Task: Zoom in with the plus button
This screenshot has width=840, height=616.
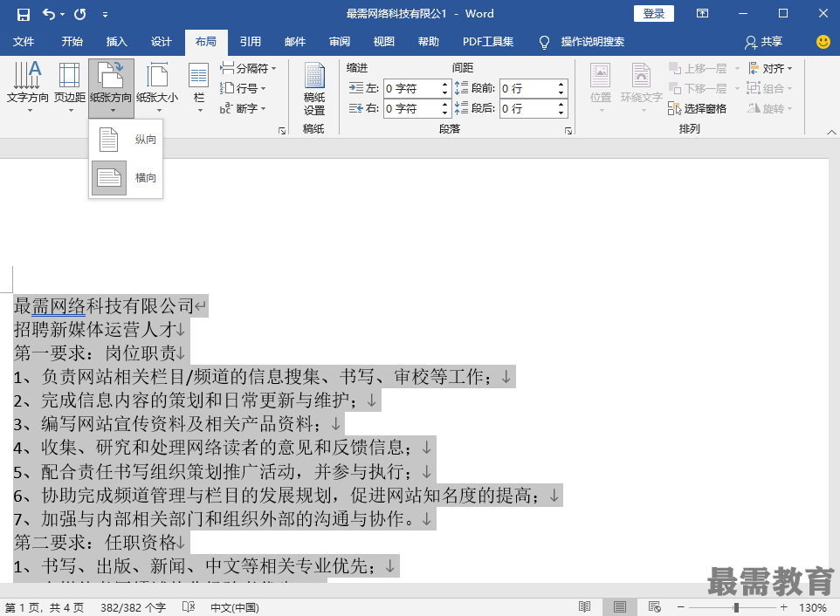Action: [784, 607]
